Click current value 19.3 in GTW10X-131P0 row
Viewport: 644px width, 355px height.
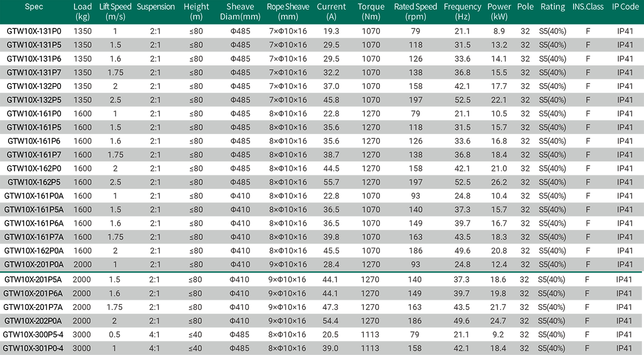click(x=331, y=31)
